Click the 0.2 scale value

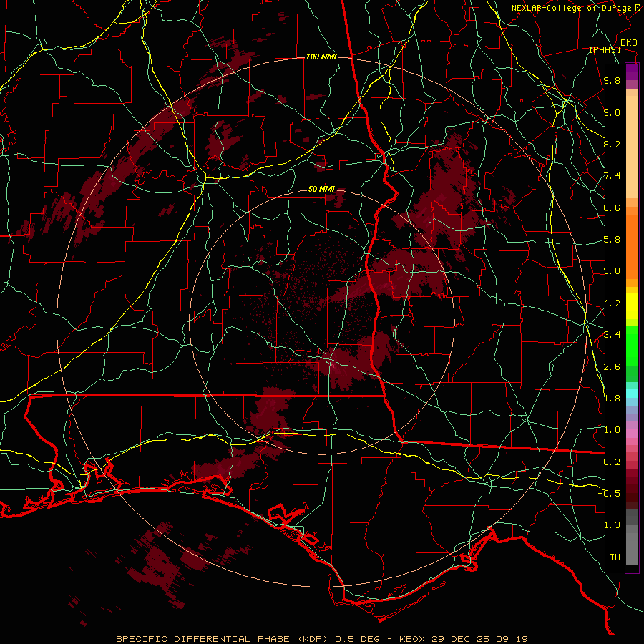[x=612, y=462]
